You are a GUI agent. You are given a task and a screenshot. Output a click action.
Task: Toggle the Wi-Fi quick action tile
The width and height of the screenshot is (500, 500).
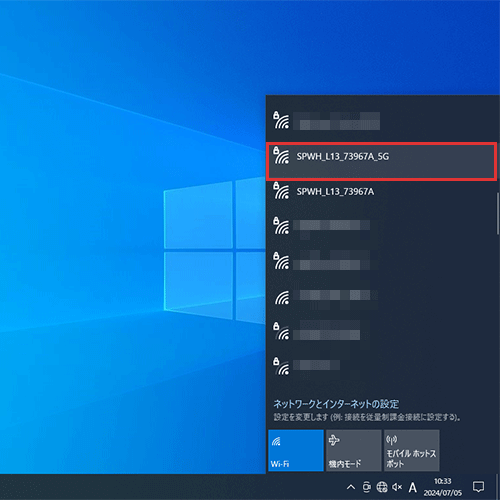tap(296, 450)
